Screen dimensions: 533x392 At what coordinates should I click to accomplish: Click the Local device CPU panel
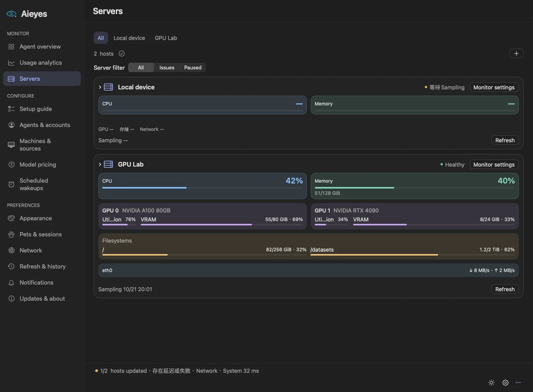[202, 105]
